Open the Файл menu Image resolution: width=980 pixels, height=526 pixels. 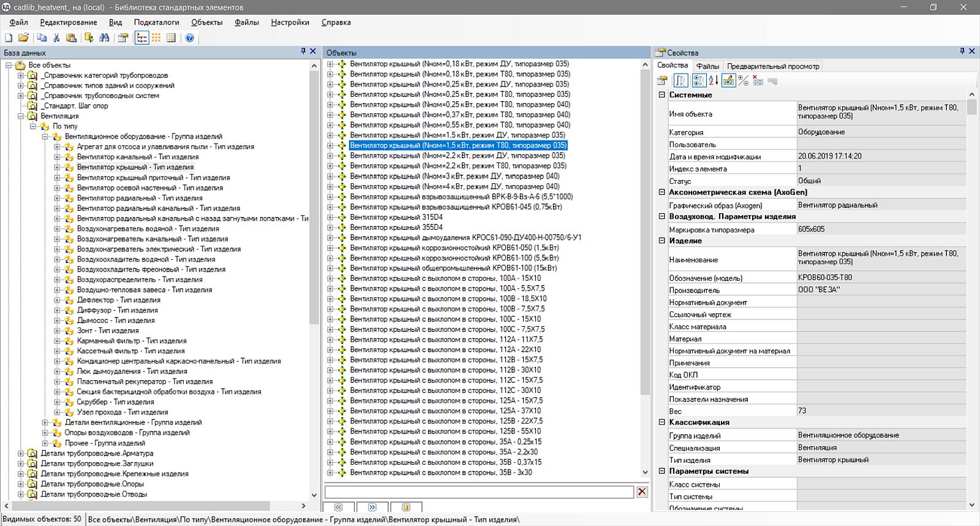tap(19, 22)
